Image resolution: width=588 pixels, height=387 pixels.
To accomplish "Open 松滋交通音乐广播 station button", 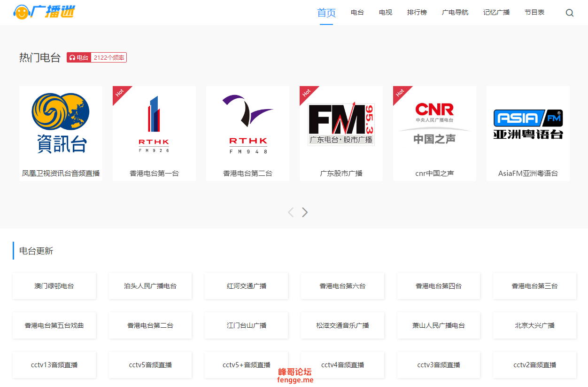I will (x=342, y=325).
